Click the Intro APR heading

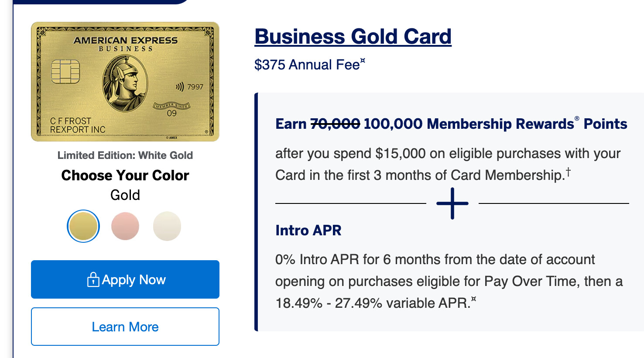(308, 230)
